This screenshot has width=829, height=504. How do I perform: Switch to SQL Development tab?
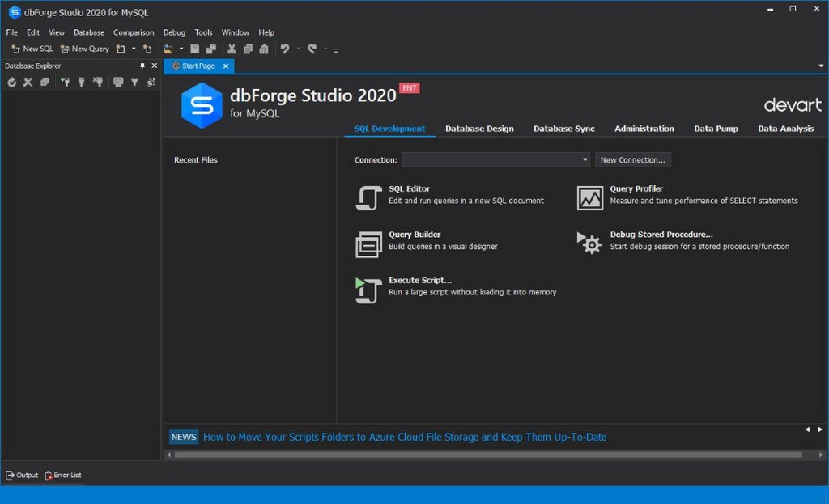pos(389,129)
